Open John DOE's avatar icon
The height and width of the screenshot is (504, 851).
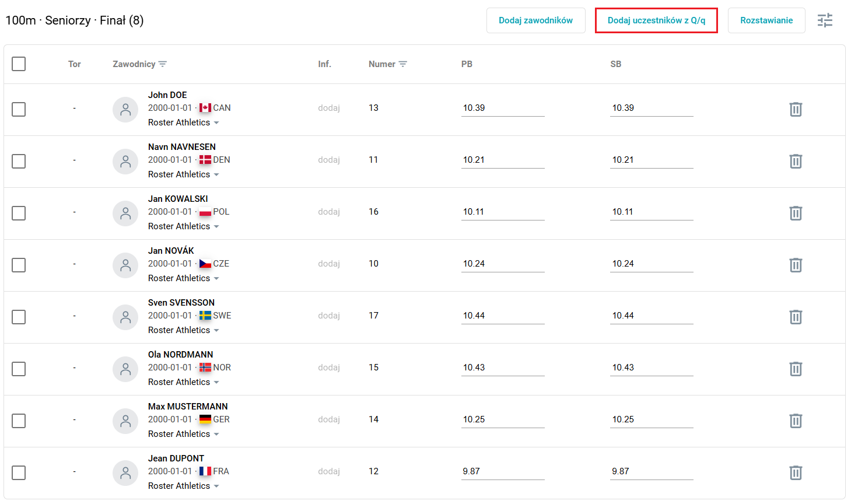click(x=125, y=109)
